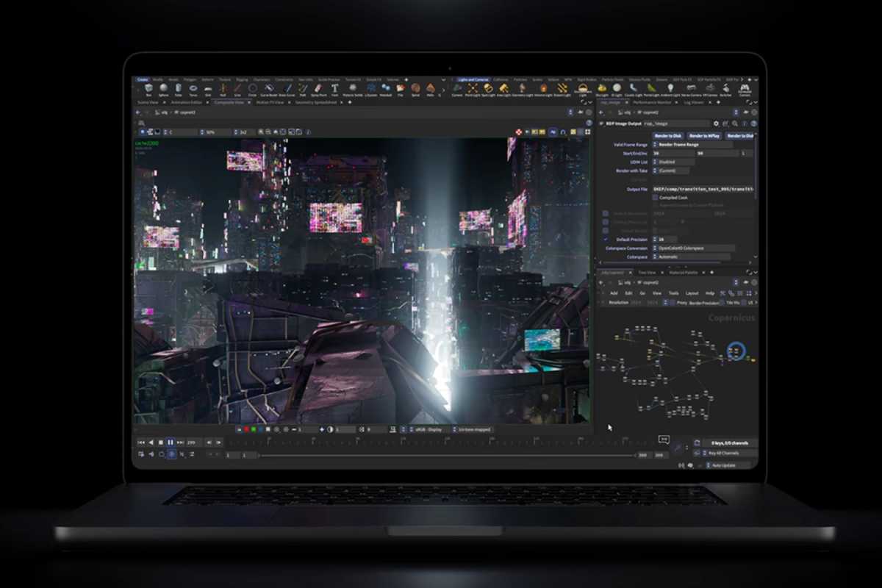
Task: Select the Draw Curve shelf tool
Action: [287, 89]
